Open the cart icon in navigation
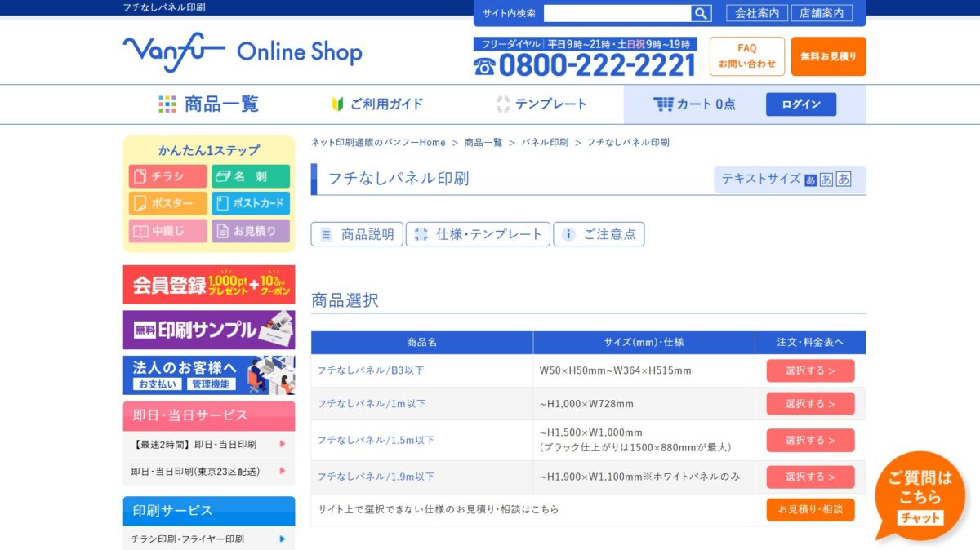The image size is (980, 550). coord(663,104)
